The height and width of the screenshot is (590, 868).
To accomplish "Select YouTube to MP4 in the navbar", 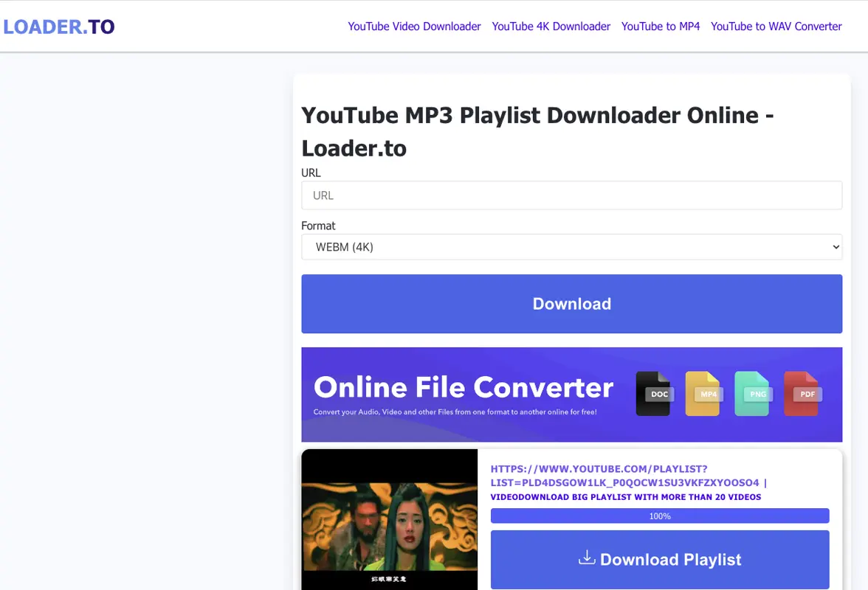I will tap(661, 26).
